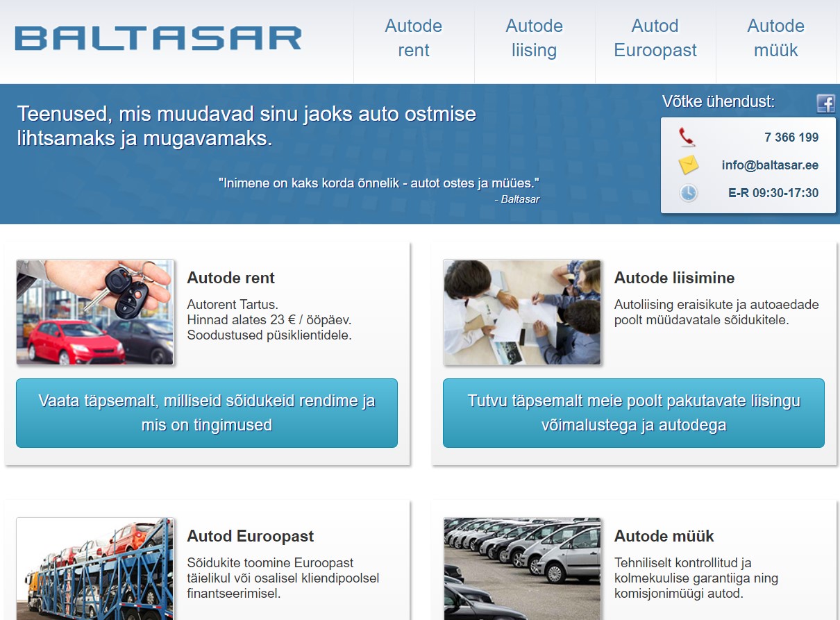Image resolution: width=840 pixels, height=620 pixels.
Task: Click the 'Võtke ühendust:' heading
Action: (719, 101)
